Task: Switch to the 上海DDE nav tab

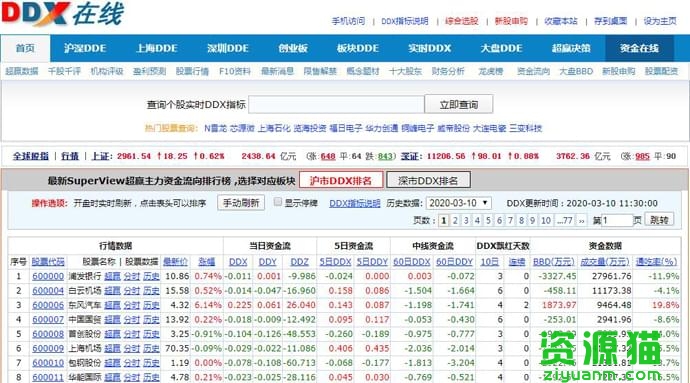Action: click(157, 48)
